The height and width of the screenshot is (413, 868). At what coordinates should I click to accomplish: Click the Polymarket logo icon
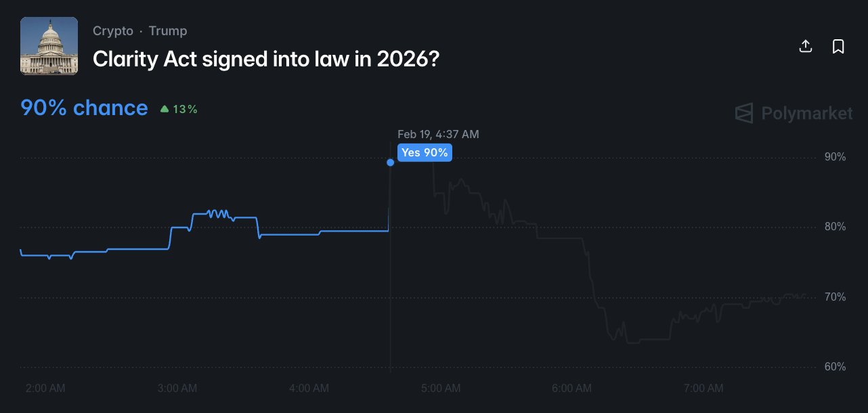(744, 113)
